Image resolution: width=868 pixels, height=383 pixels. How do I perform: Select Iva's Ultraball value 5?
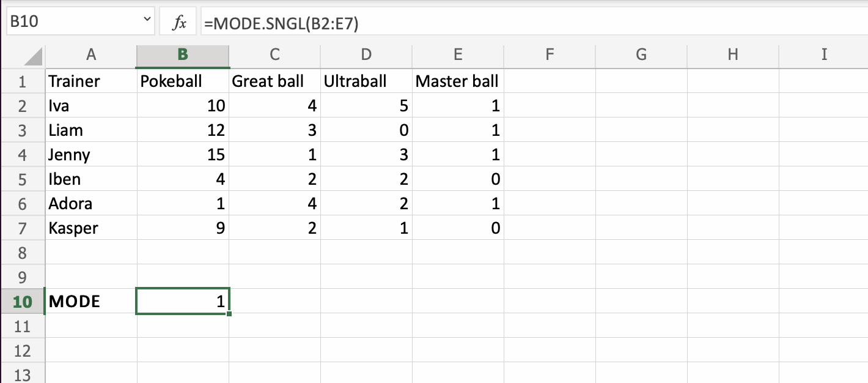(366, 105)
